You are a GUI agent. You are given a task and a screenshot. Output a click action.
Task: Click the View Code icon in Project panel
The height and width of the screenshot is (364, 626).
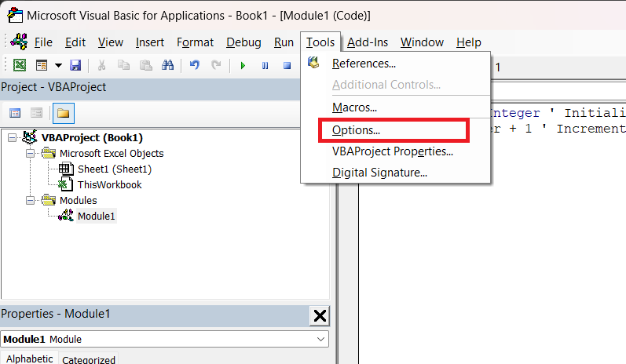15,113
